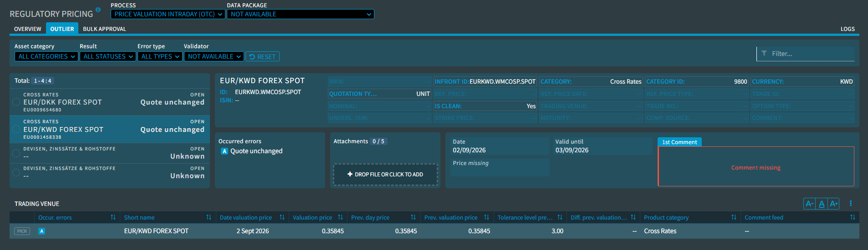Viewport: 868px width, 250px height.
Task: Switch to the Bulk Approval tab
Action: point(104,29)
